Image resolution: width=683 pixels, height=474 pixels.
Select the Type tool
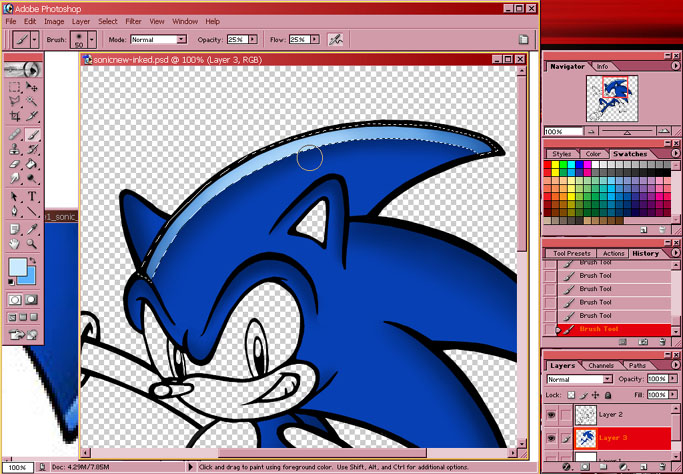pos(31,197)
